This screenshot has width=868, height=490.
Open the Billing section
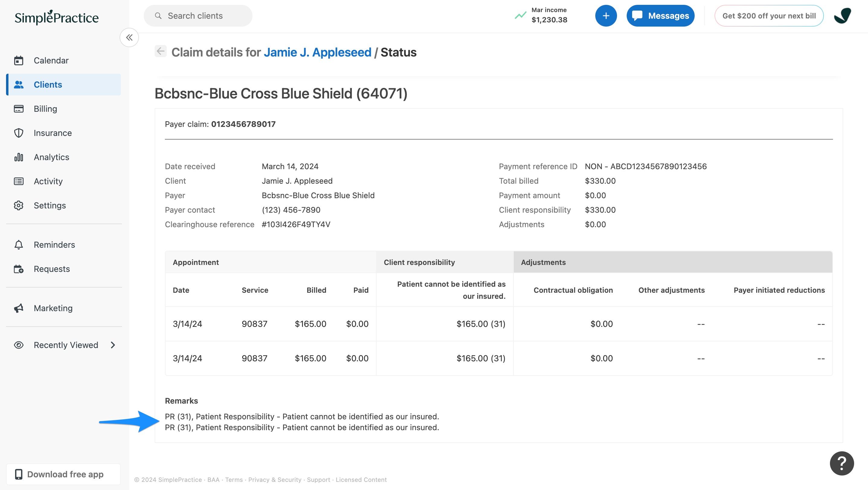pyautogui.click(x=63, y=108)
